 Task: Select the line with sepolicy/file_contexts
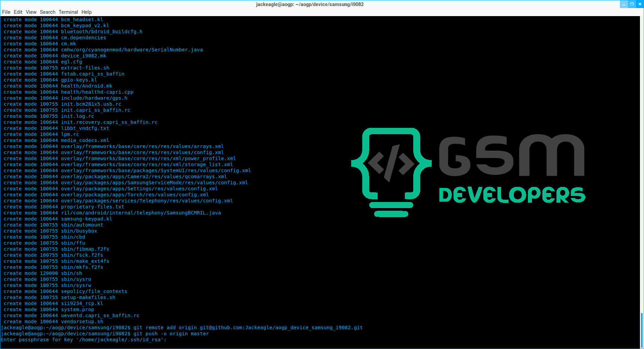pyautogui.click(x=65, y=292)
